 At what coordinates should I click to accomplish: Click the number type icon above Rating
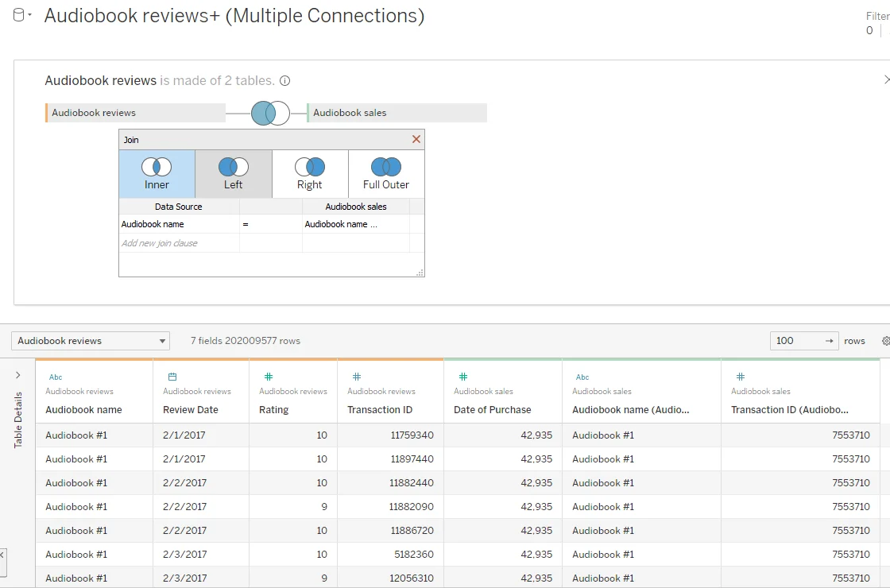[x=269, y=377]
